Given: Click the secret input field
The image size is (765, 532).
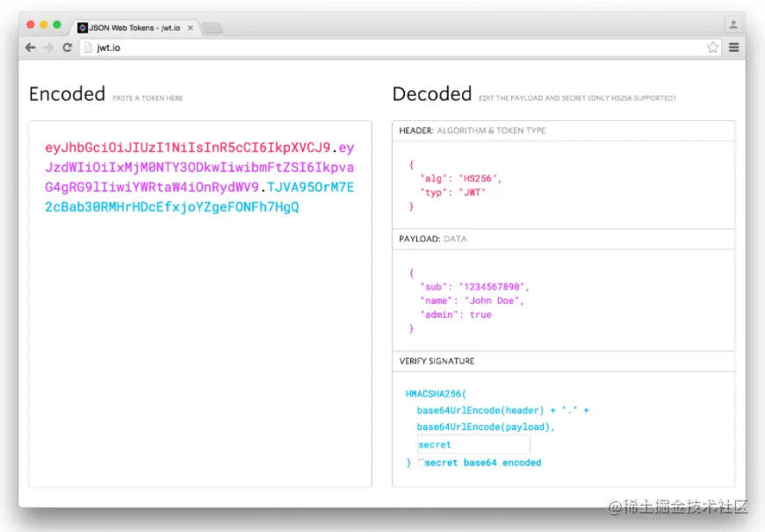Looking at the screenshot, I should point(473,444).
